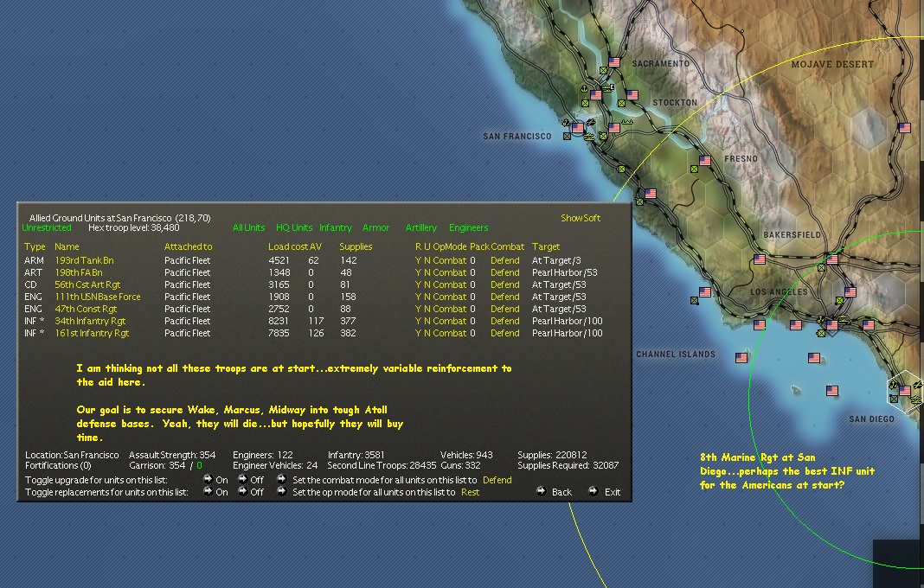Filter list by Infantry
924x588 pixels.
click(x=336, y=227)
